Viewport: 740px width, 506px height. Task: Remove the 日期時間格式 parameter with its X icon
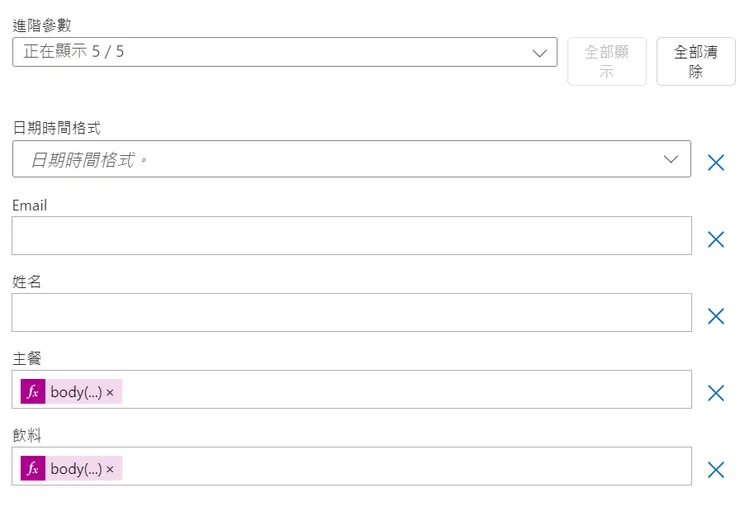tap(716, 163)
